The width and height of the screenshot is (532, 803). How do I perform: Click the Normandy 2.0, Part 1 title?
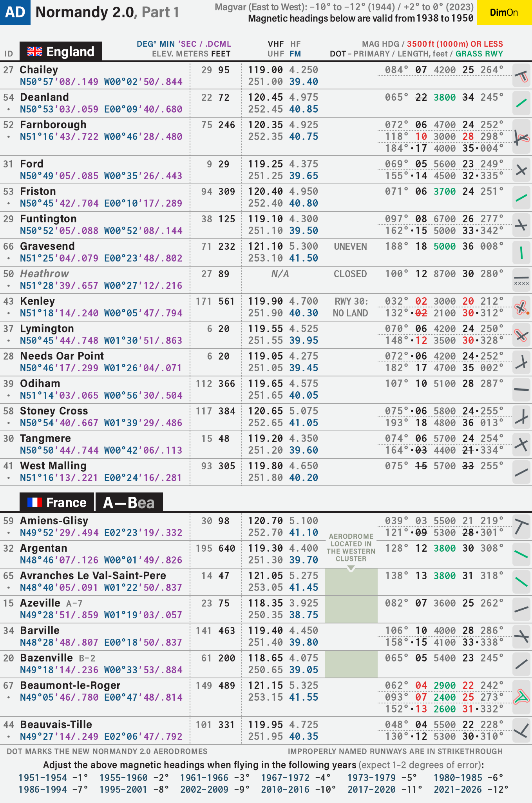[107, 13]
